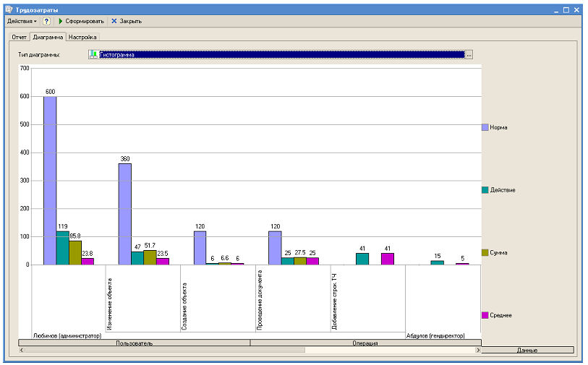Click the Проведение документа category label
588x365 pixels.
[259, 300]
